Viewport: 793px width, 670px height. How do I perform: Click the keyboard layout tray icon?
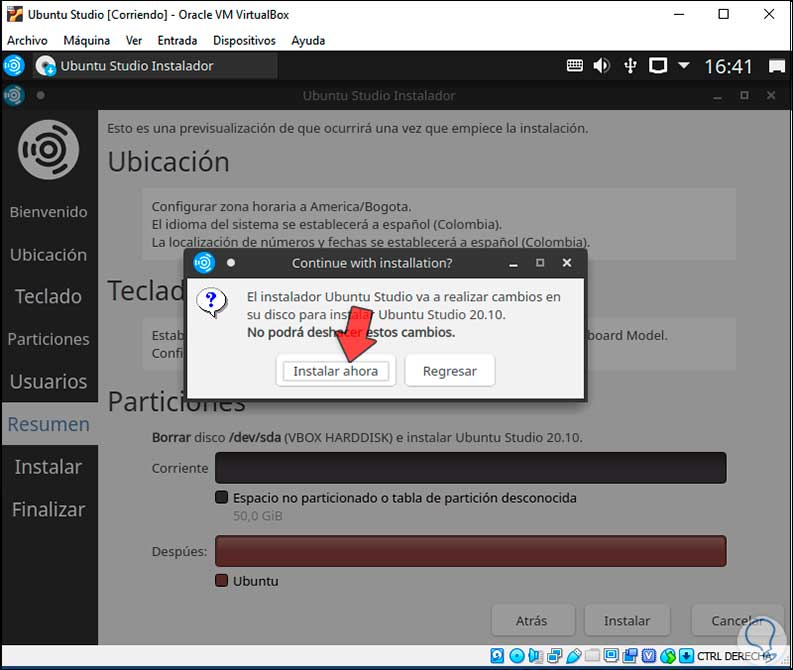coord(575,66)
